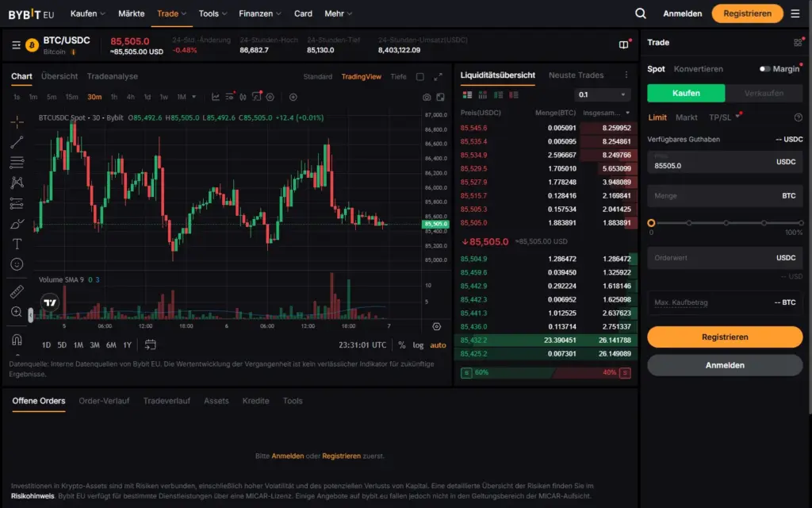The image size is (812, 508).
Task: Select the Markt order type tab
Action: click(x=687, y=117)
